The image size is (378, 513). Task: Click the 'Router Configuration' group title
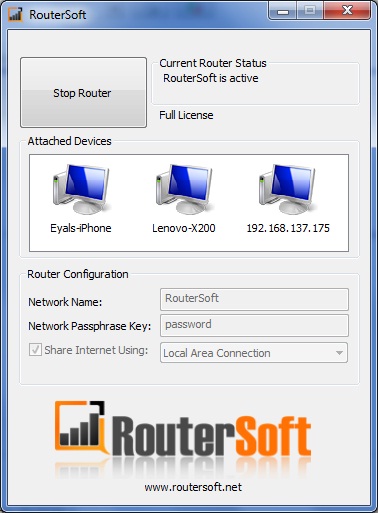point(78,274)
